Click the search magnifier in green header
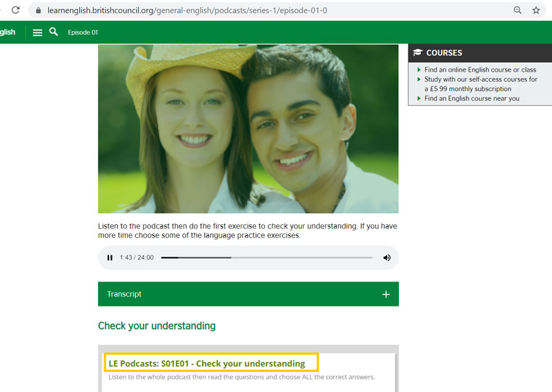This screenshot has width=552, height=392. pos(54,32)
